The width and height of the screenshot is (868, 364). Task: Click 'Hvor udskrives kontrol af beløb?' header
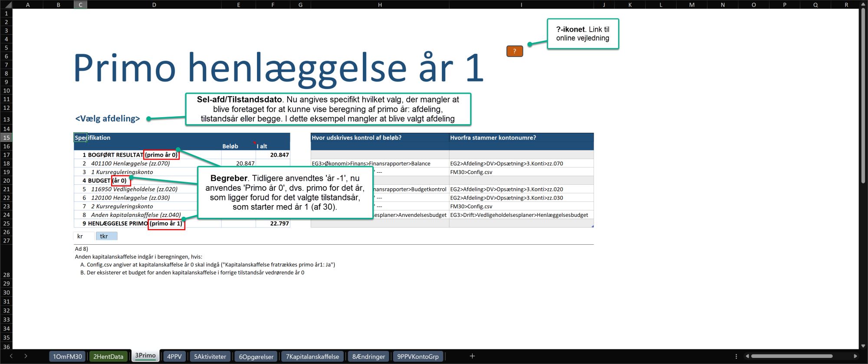tap(380, 138)
